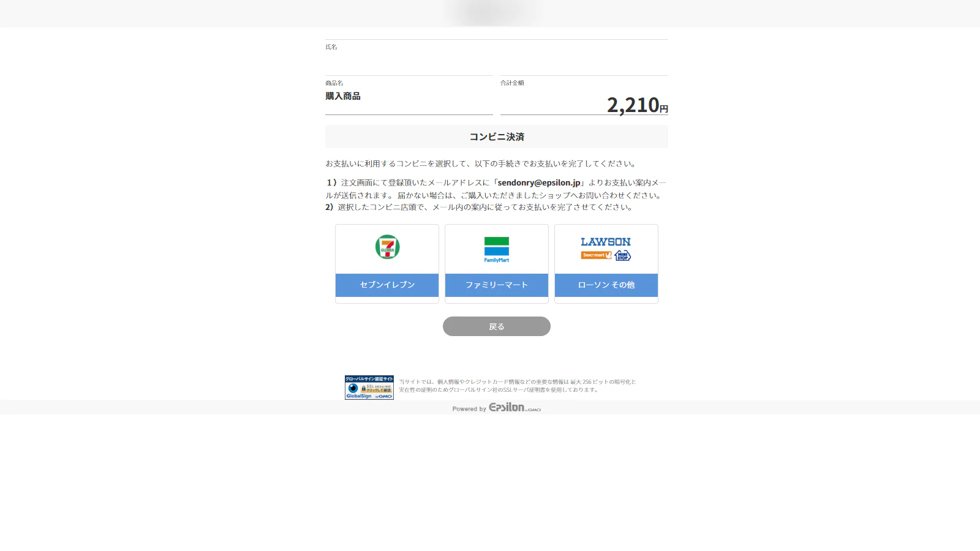Click the 2,210円 total amount
Image resolution: width=980 pixels, height=551 pixels.
point(638,105)
